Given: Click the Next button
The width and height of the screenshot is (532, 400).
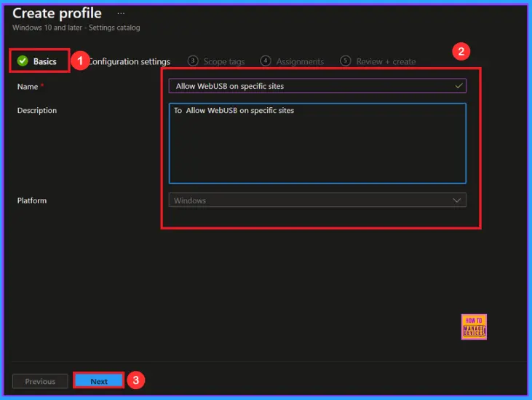Looking at the screenshot, I should 99,381.
